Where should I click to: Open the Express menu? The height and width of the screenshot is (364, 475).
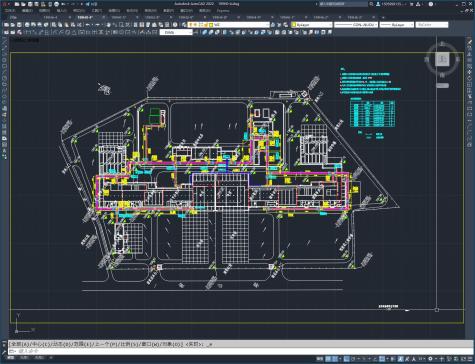pos(223,11)
